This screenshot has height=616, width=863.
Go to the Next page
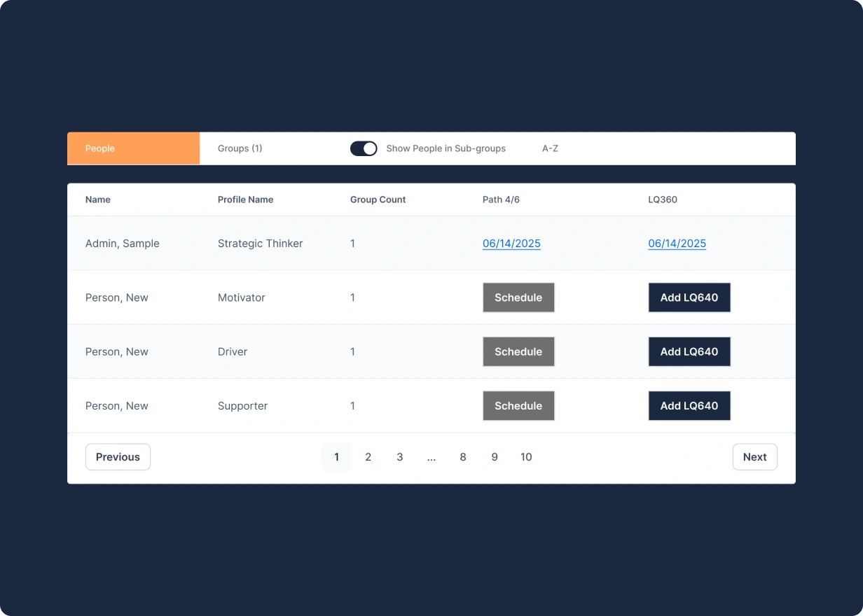pyautogui.click(x=754, y=457)
